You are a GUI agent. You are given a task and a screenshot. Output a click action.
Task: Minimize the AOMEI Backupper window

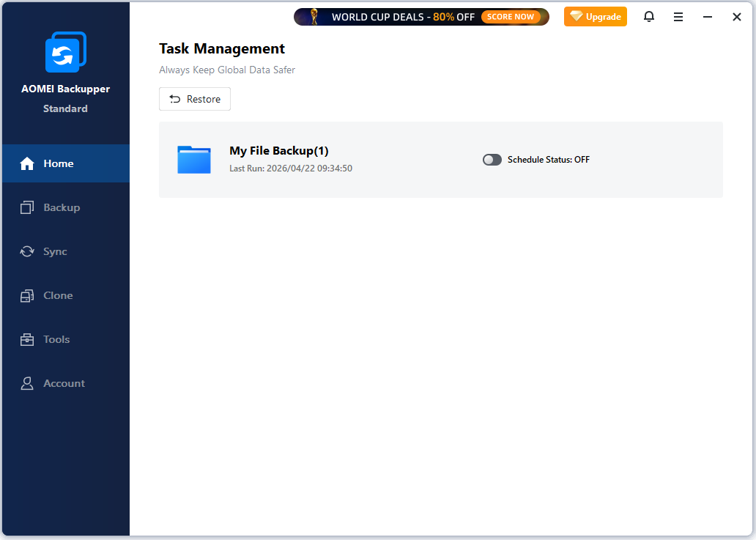(708, 17)
